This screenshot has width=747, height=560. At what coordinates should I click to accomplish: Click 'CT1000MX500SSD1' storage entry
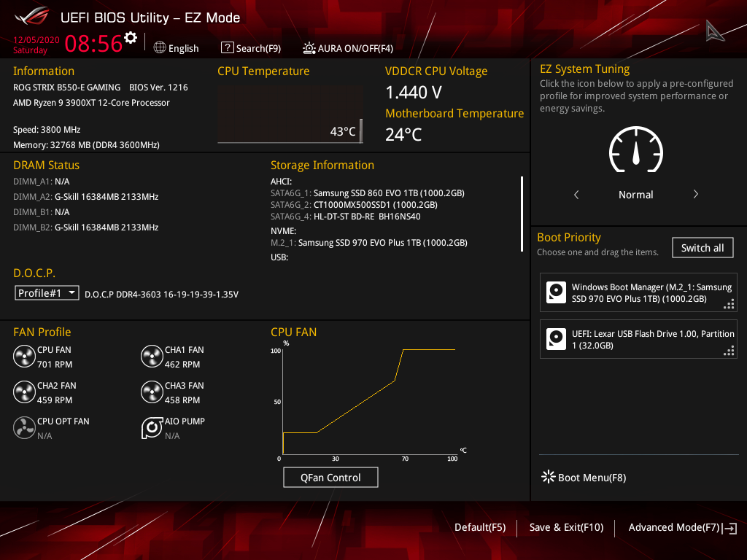[x=354, y=205]
